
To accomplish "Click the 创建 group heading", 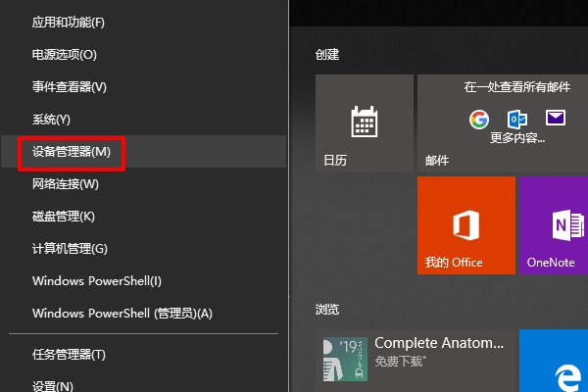I will [x=327, y=55].
